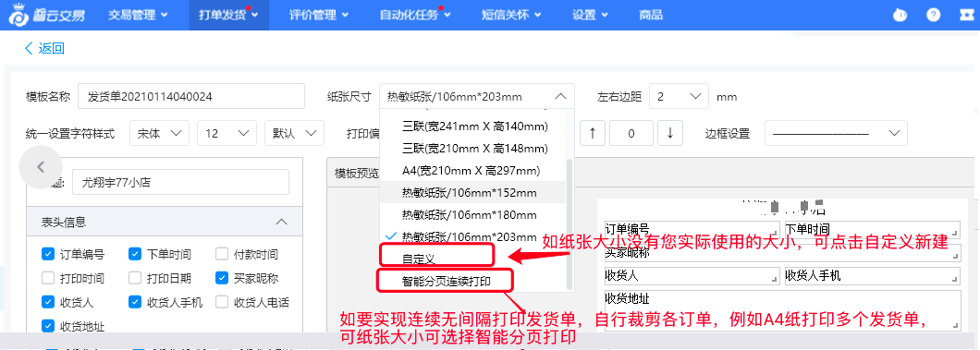Open the 左右边距 margin dropdown
The height and width of the screenshot is (350, 980).
pyautogui.click(x=679, y=97)
